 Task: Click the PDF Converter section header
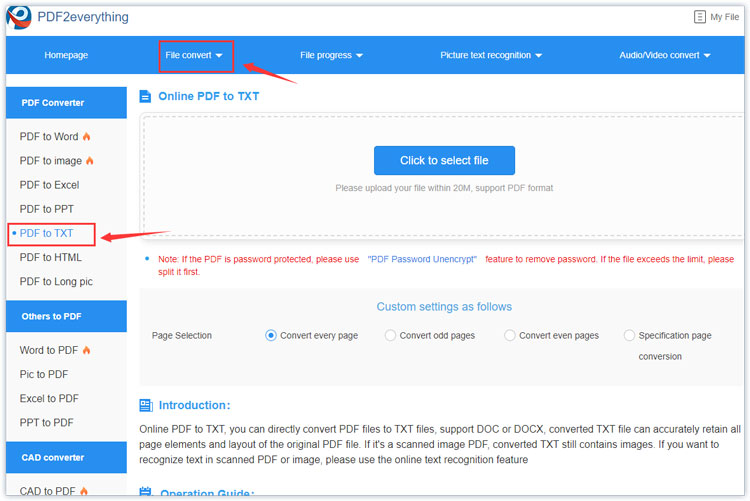tap(66, 103)
